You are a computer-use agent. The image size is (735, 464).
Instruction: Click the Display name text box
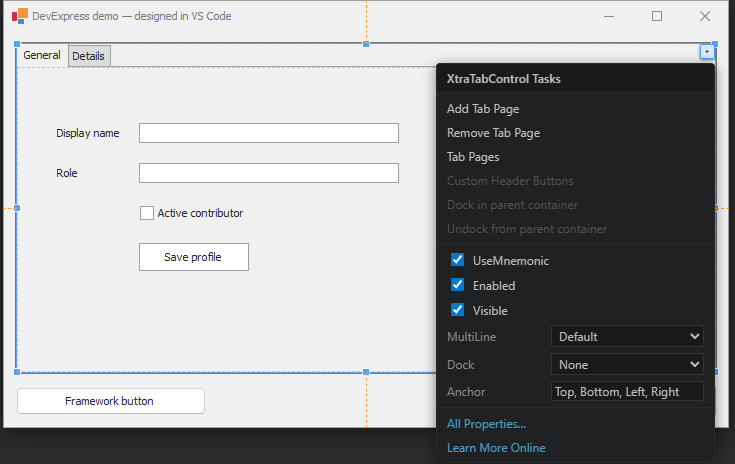click(x=269, y=133)
